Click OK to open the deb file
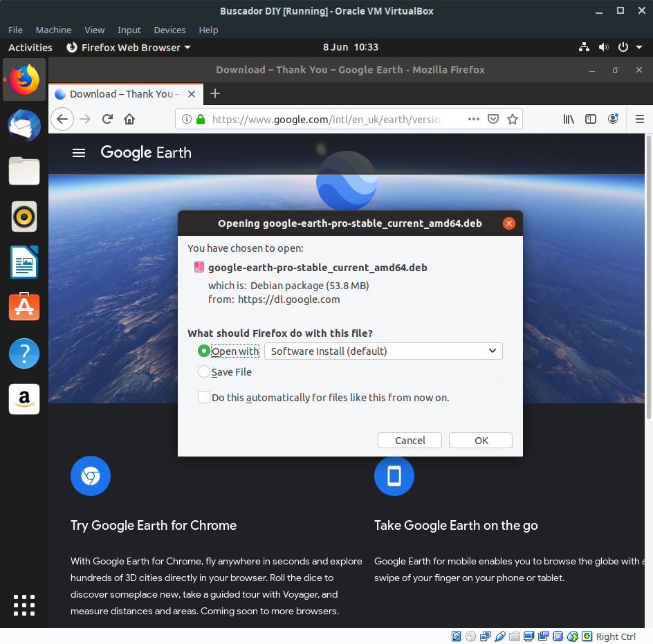 click(x=481, y=441)
